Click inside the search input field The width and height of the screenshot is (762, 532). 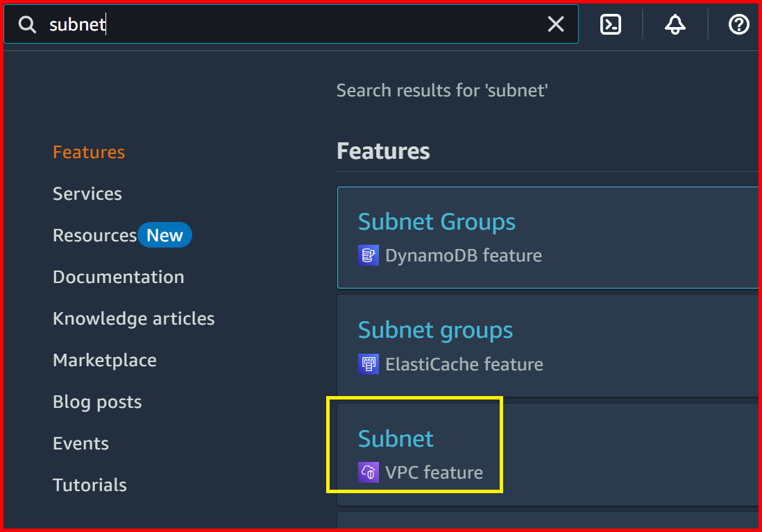(278, 24)
